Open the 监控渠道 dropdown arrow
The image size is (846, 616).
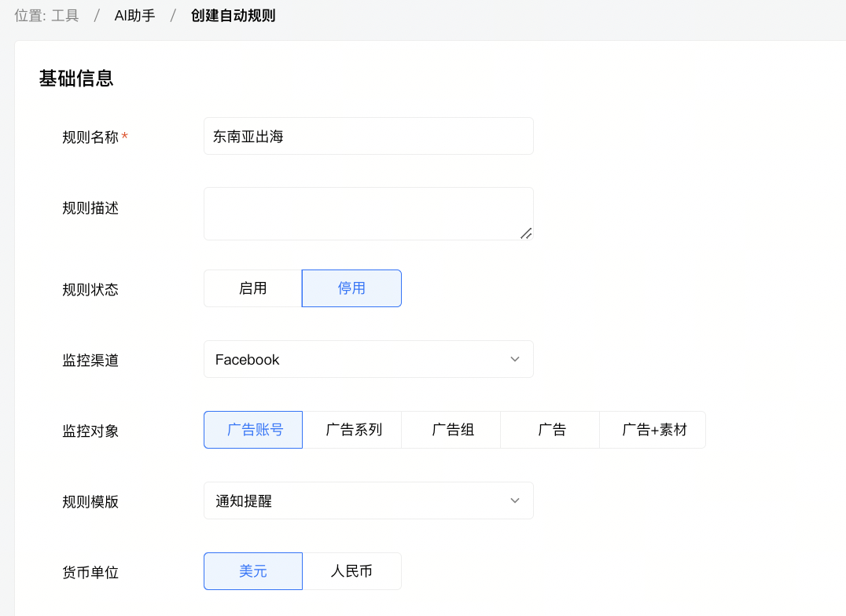[514, 359]
